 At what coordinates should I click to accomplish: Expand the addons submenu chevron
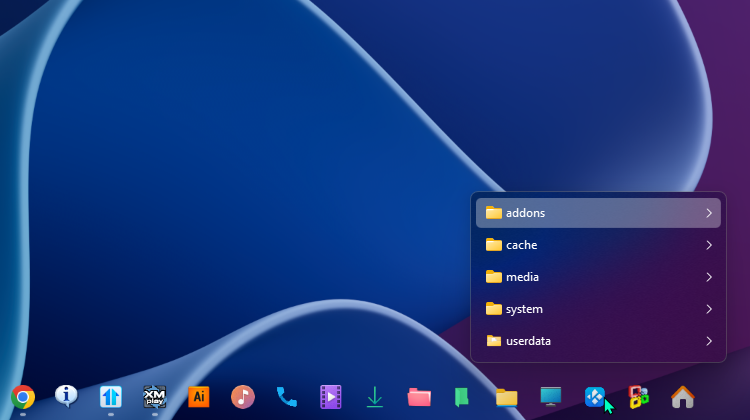click(709, 213)
